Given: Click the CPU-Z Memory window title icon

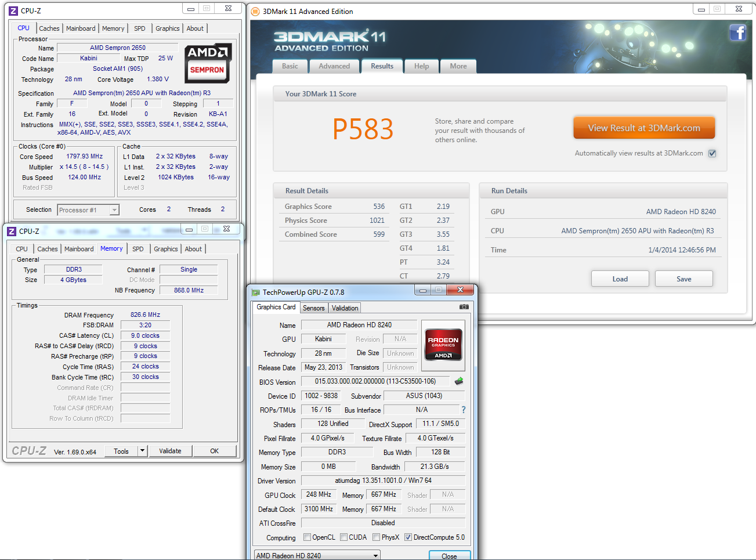Looking at the screenshot, I should pyautogui.click(x=12, y=231).
